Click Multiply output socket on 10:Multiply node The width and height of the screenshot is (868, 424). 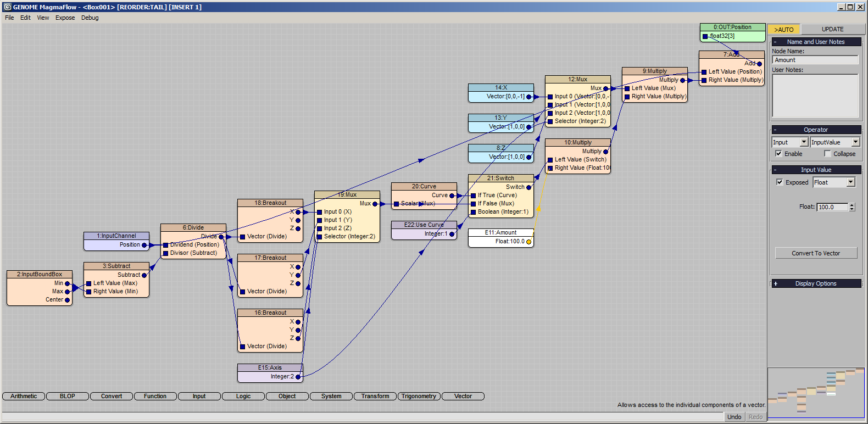(x=606, y=152)
